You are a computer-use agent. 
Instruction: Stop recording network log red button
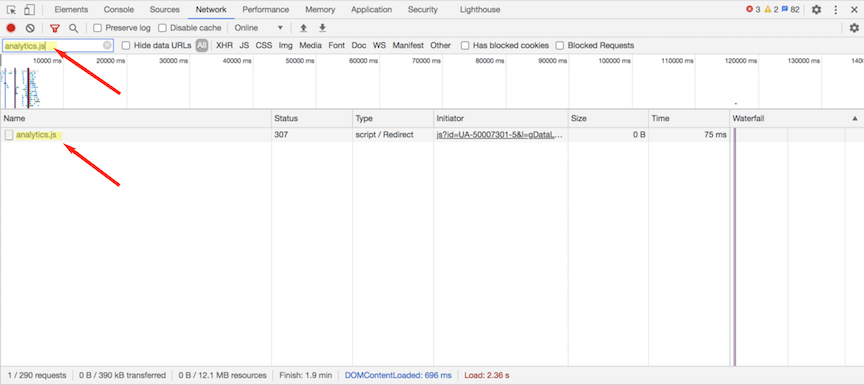click(11, 28)
